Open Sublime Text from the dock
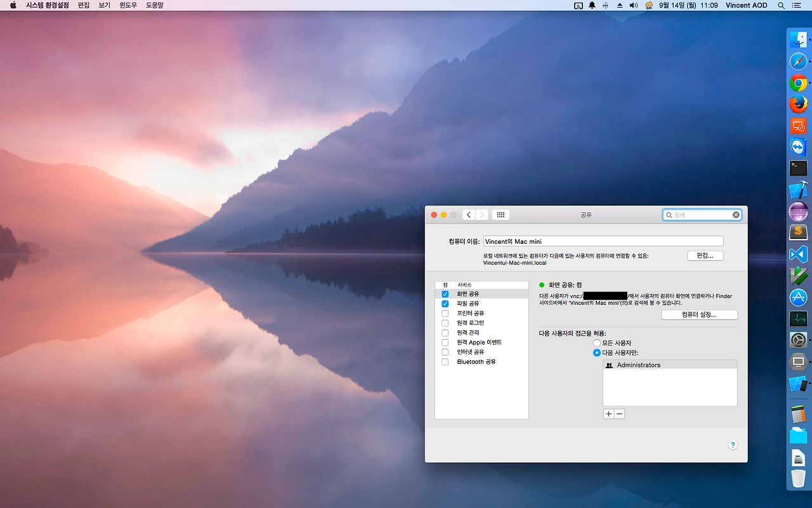Image resolution: width=812 pixels, height=508 pixels. [797, 232]
